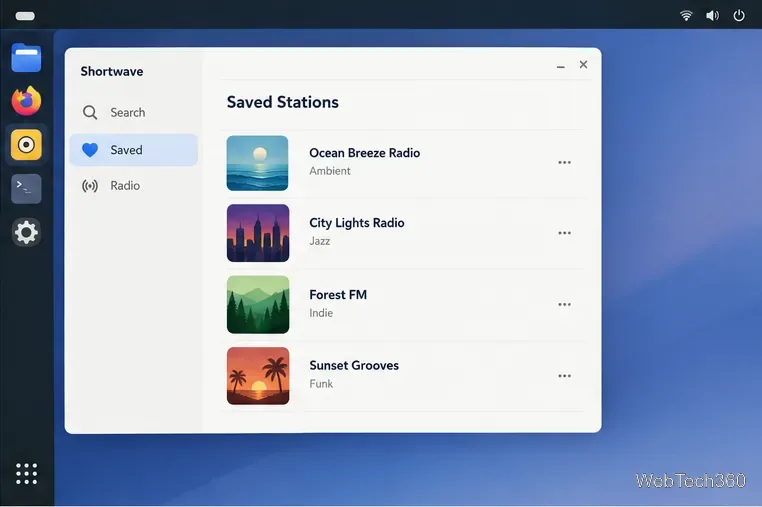The image size is (762, 507).
Task: Open the Files app in dock
Action: point(26,57)
